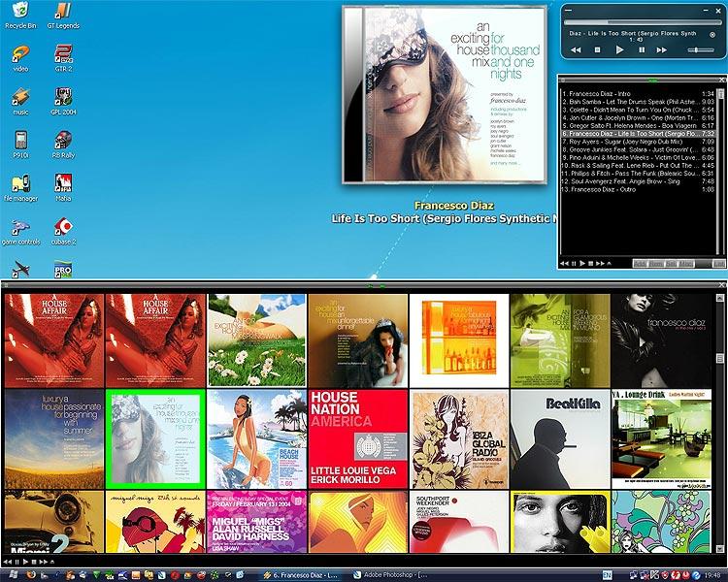Select track 1 Francesco Diaz - Intro

[x=638, y=94]
